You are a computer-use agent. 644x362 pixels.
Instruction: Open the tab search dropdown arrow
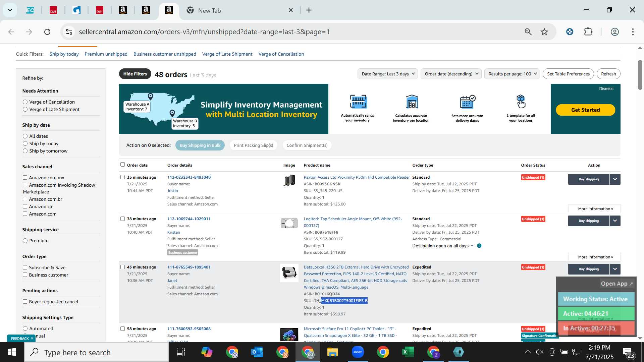coord(10,10)
